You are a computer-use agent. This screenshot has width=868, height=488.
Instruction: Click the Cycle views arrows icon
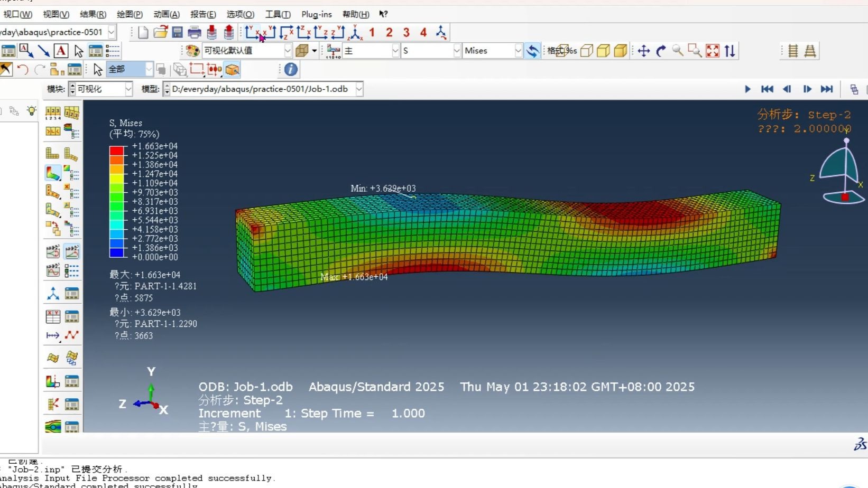pos(730,51)
